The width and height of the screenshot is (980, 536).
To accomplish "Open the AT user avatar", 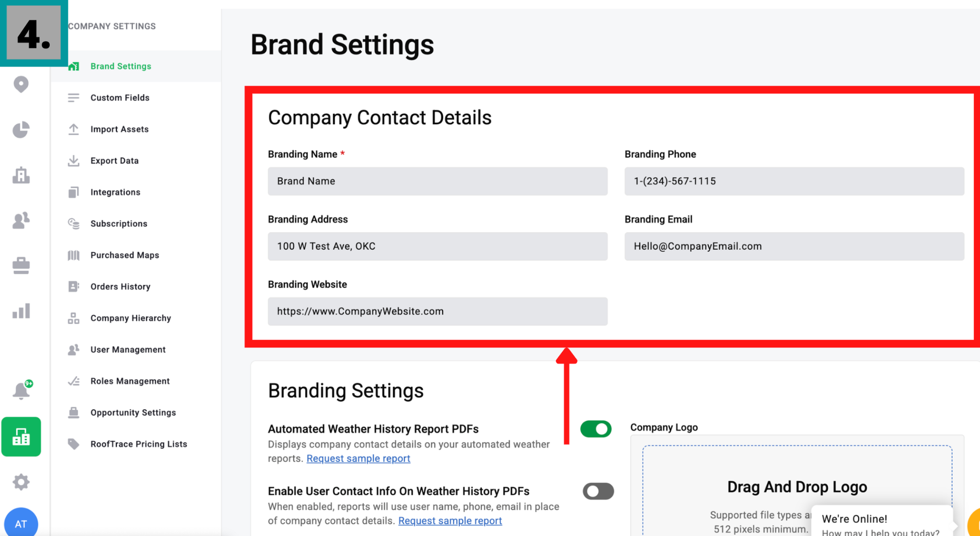I will pos(21,523).
